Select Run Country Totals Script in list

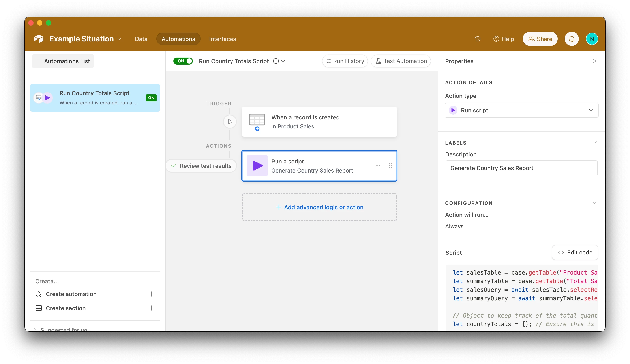[x=95, y=98]
